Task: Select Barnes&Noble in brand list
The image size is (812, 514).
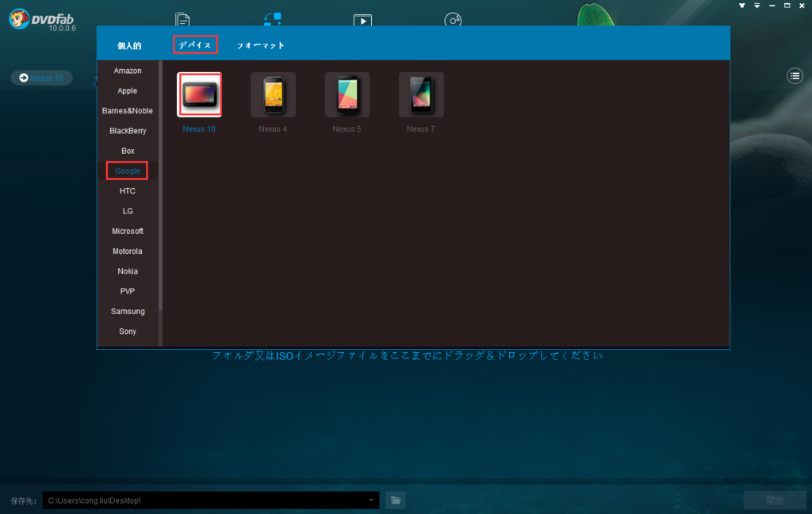Action: (128, 111)
